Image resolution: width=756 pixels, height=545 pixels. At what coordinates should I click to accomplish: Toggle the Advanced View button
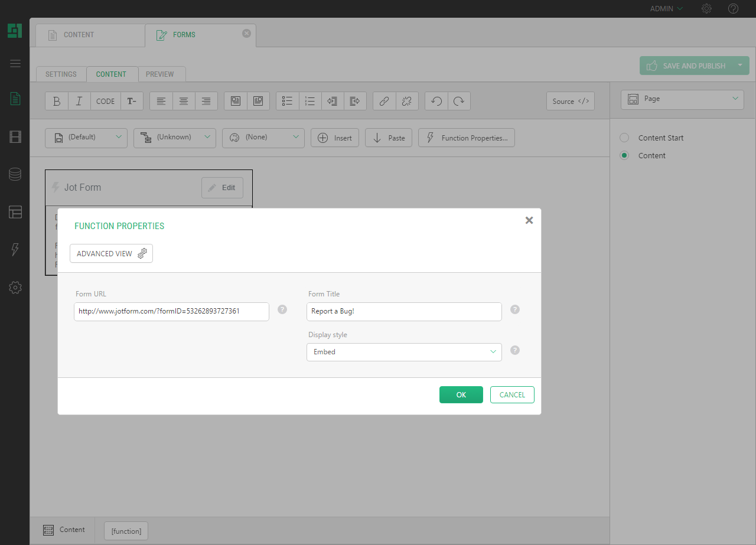111,253
